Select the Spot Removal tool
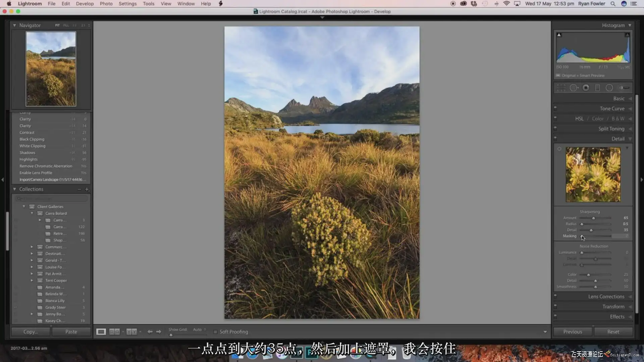This screenshot has width=644, height=362. click(574, 88)
